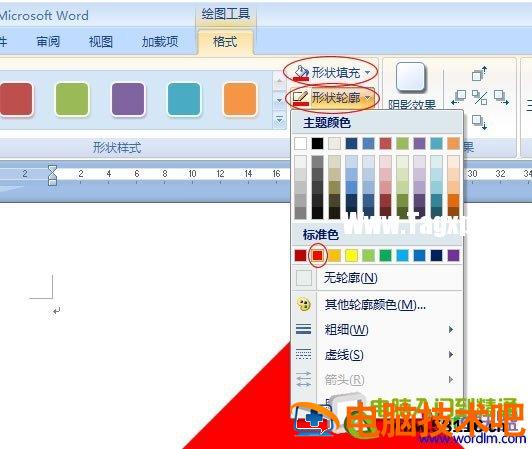
Task: Expand the shape styles gallery
Action: (279, 119)
